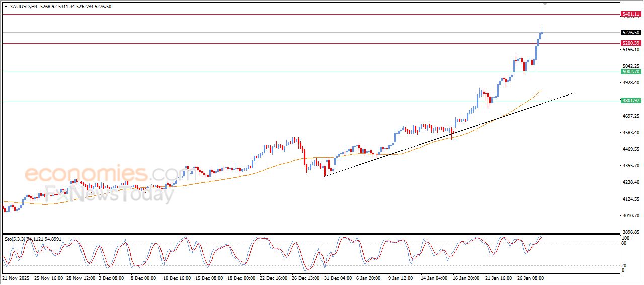This screenshot has width=644, height=285.
Task: Click the stochastic 80 level label
Action: [625, 243]
